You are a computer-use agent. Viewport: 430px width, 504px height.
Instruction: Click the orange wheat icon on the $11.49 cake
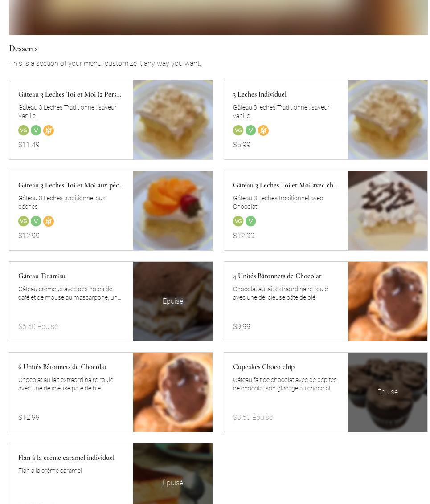[x=49, y=130]
